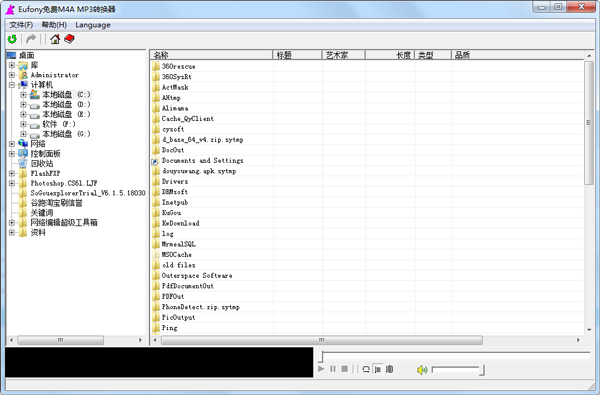The height and width of the screenshot is (395, 600).
Task: Collapse the 计算机 tree node
Action: [x=12, y=85]
